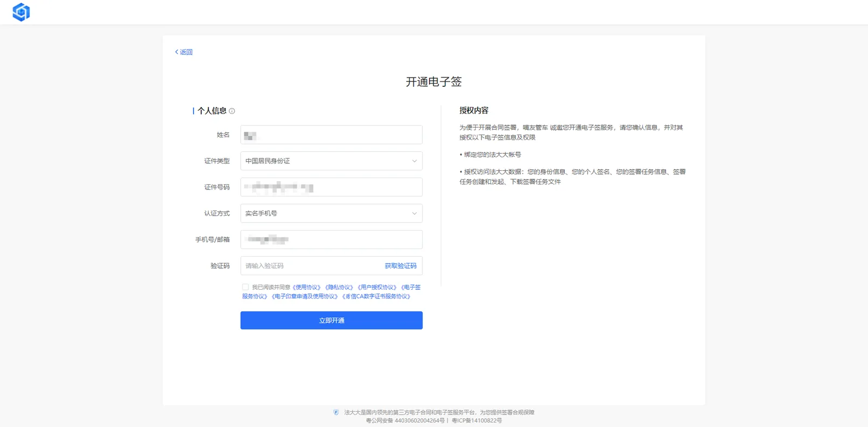
Task: Open the CA数字证书服务协议 link
Action: tap(376, 297)
